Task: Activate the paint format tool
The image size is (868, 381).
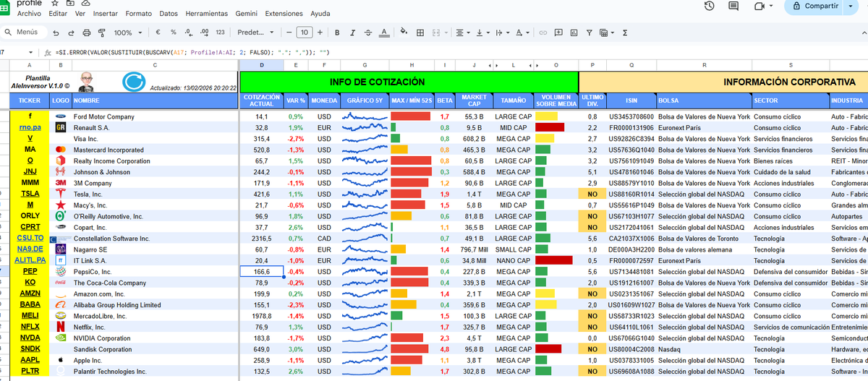Action: click(102, 33)
